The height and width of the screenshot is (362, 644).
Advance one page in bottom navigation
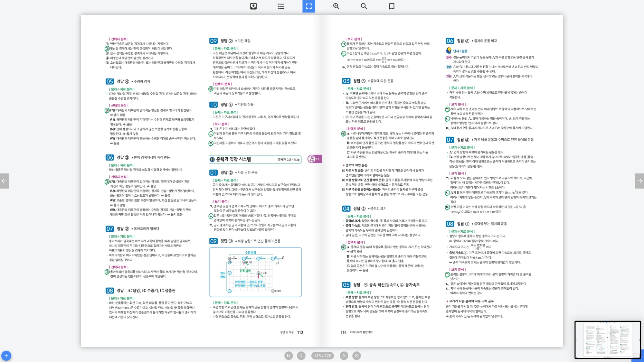point(344,356)
